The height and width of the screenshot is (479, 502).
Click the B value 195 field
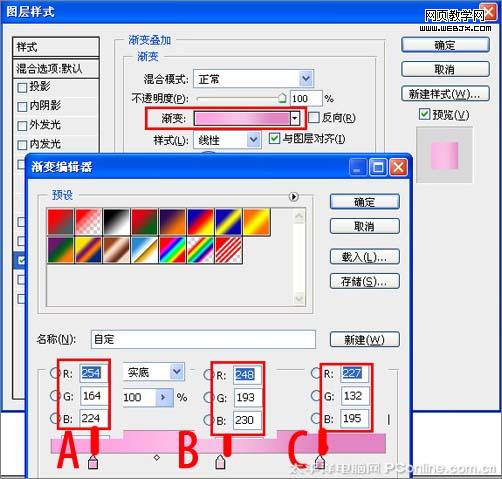click(x=354, y=418)
